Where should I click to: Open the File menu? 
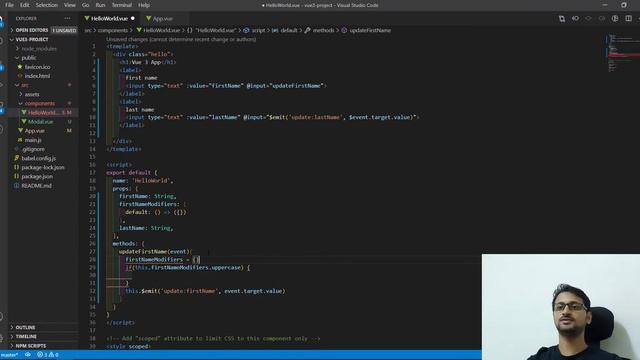coord(9,5)
